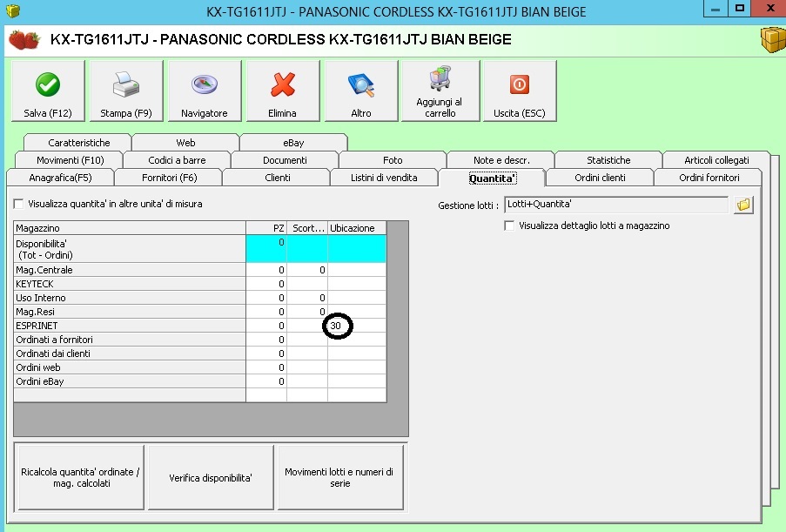
Task: Go to the Movimenti (F10) tab
Action: click(70, 160)
